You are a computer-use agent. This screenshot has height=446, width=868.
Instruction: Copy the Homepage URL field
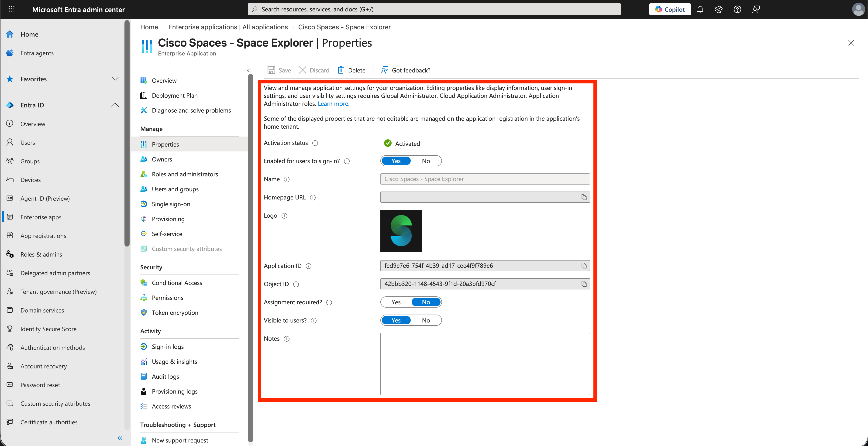pyautogui.click(x=584, y=197)
